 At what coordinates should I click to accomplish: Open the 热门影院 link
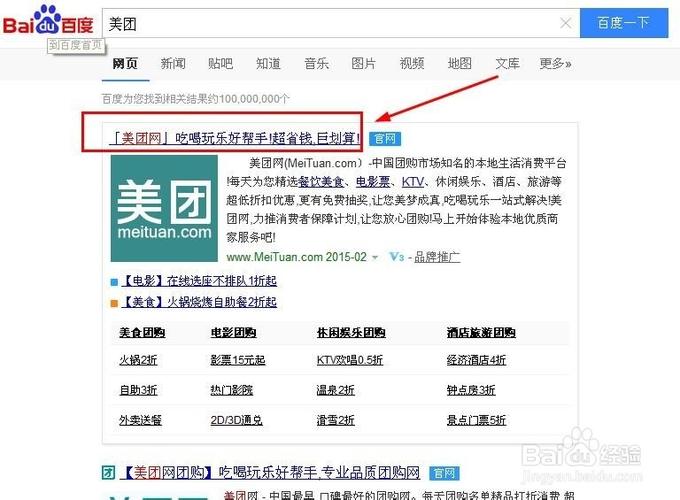[232, 390]
